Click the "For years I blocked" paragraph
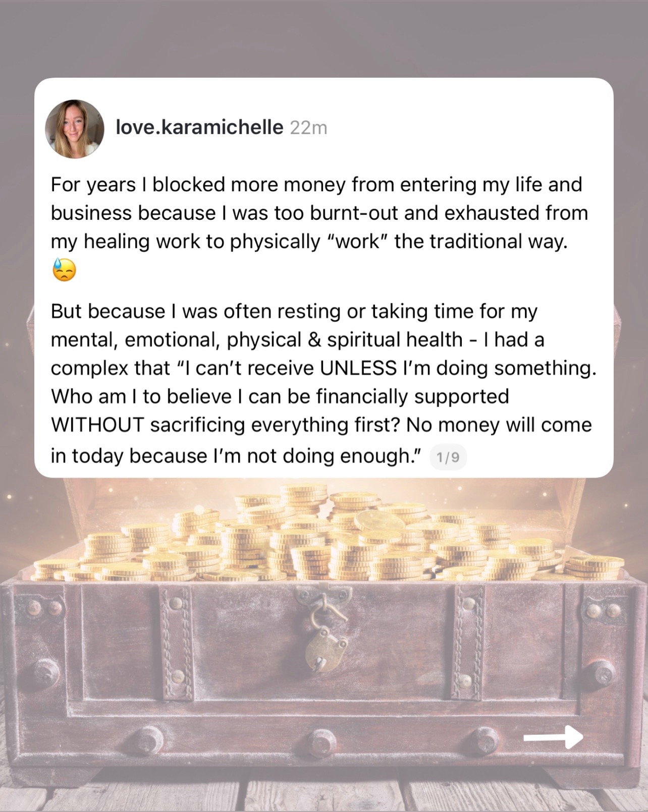This screenshot has width=648, height=812. (x=319, y=227)
